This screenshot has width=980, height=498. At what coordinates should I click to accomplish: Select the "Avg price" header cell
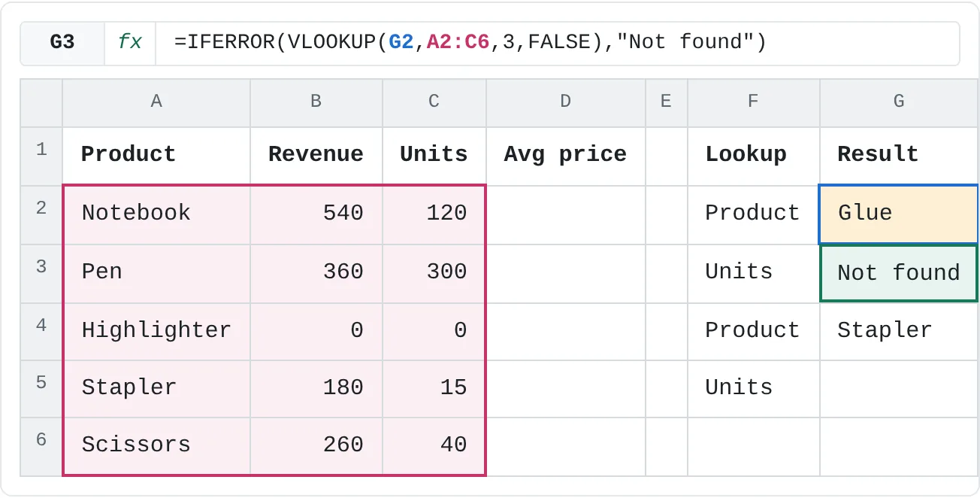click(x=566, y=156)
